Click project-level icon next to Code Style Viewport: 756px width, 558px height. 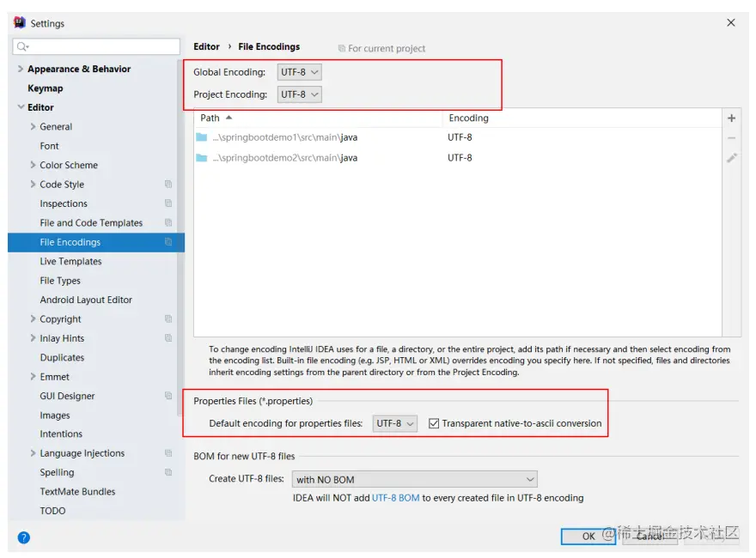point(168,184)
